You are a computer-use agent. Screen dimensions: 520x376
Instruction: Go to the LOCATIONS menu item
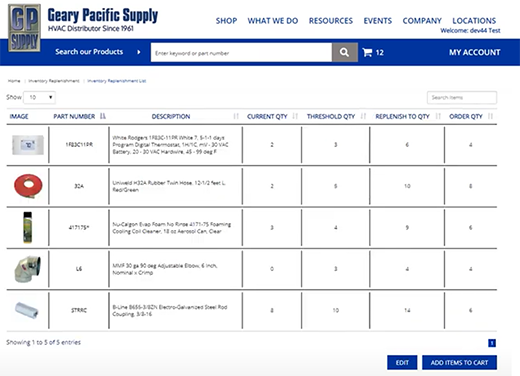[x=474, y=21]
